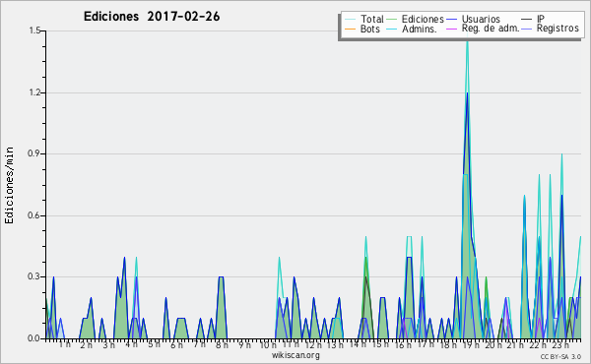Image resolution: width=591 pixels, height=364 pixels.
Task: Click the '1 h' x-axis label
Action: (x=64, y=344)
